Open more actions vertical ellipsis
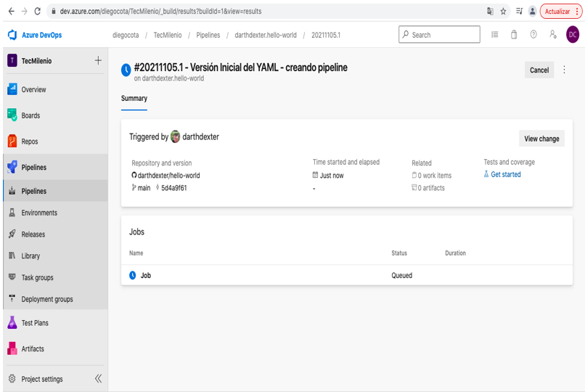Image resolution: width=585 pixels, height=392 pixels. pyautogui.click(x=564, y=70)
